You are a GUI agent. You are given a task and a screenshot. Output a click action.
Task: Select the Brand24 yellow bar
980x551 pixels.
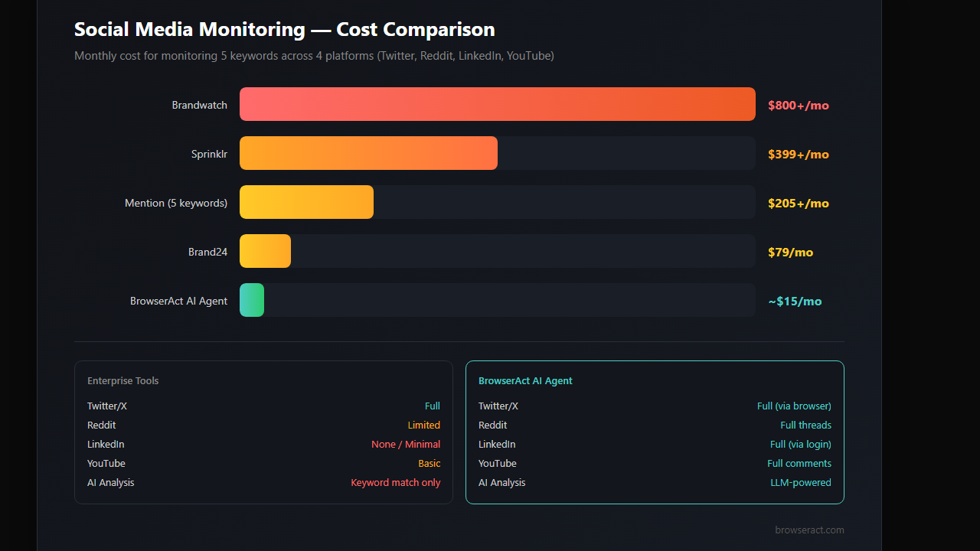coord(265,251)
